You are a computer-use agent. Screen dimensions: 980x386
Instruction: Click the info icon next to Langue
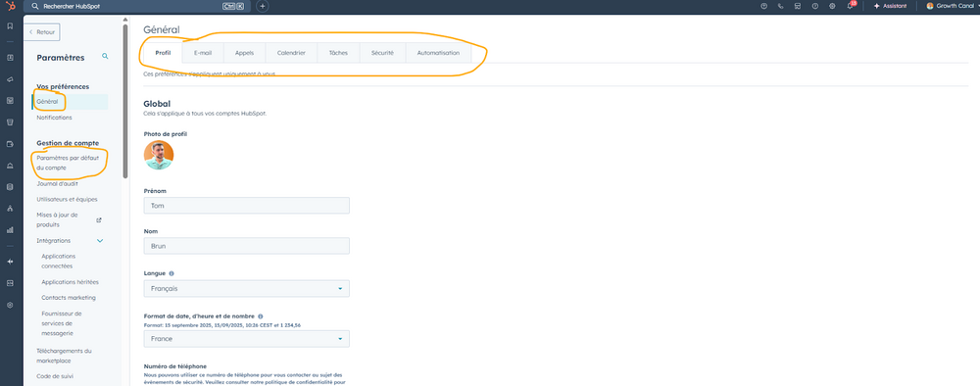tap(171, 273)
